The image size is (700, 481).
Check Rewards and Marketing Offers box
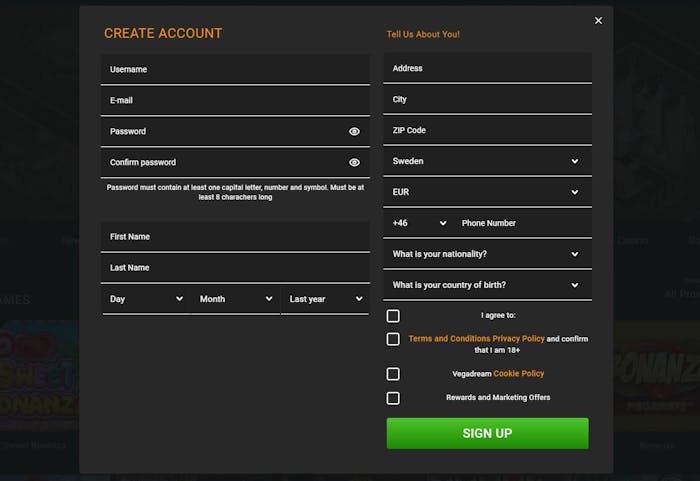[393, 398]
